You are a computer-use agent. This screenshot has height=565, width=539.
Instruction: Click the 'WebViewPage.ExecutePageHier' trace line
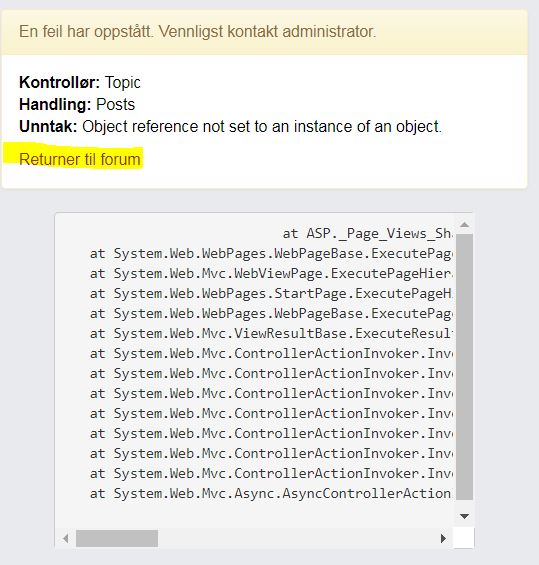click(x=271, y=273)
